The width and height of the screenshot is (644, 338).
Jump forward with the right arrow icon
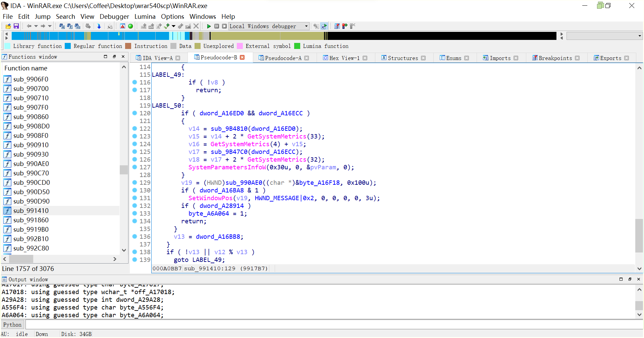pos(43,26)
